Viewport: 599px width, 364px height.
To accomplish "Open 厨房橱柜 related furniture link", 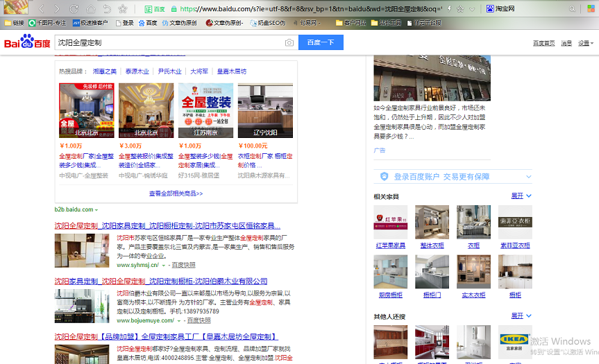I will 390,295.
